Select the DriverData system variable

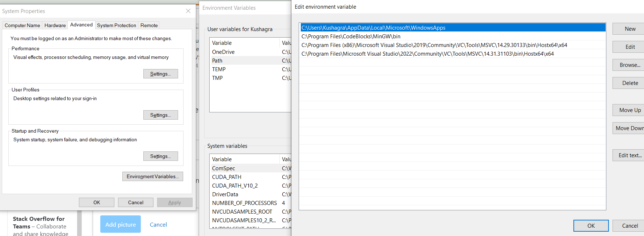251,194
